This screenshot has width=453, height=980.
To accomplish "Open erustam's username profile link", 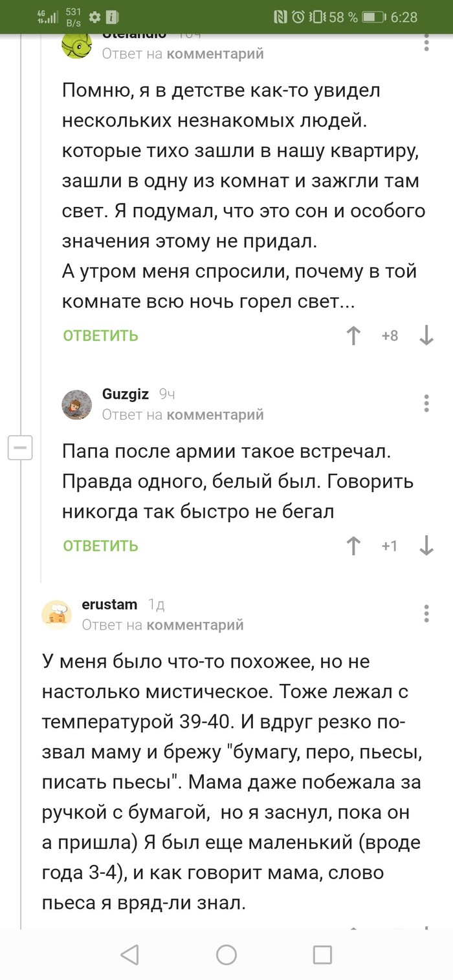I will pyautogui.click(x=109, y=604).
